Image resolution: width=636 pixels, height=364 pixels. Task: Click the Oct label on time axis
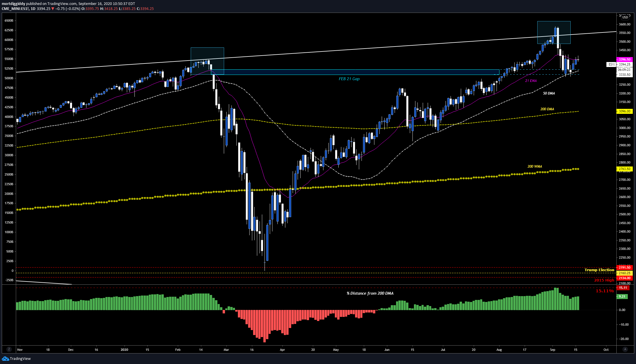click(606, 350)
